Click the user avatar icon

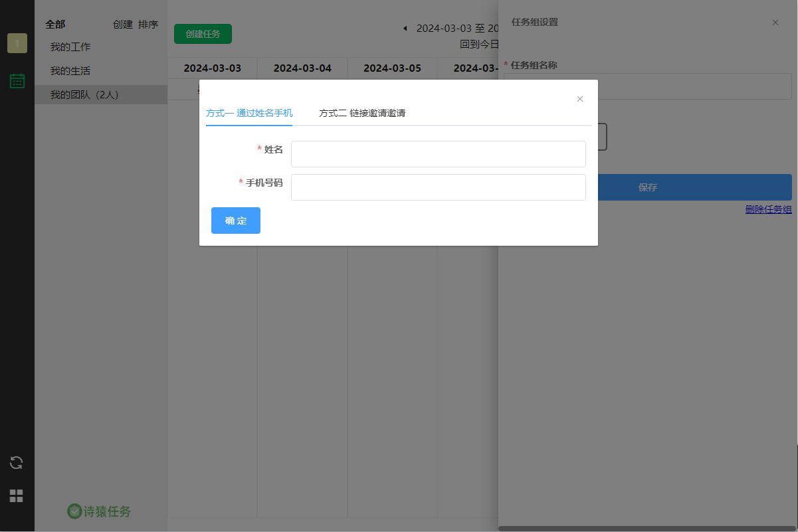pos(17,43)
